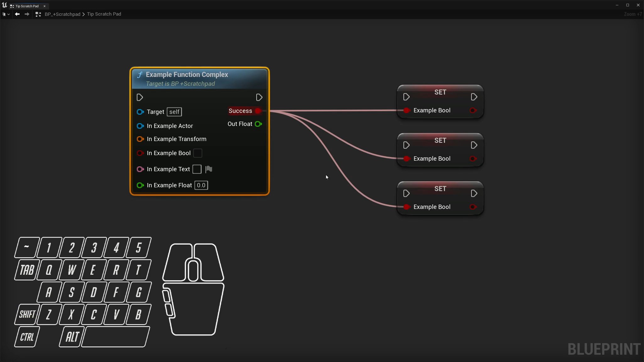Click the navigate forward arrow

[27, 14]
